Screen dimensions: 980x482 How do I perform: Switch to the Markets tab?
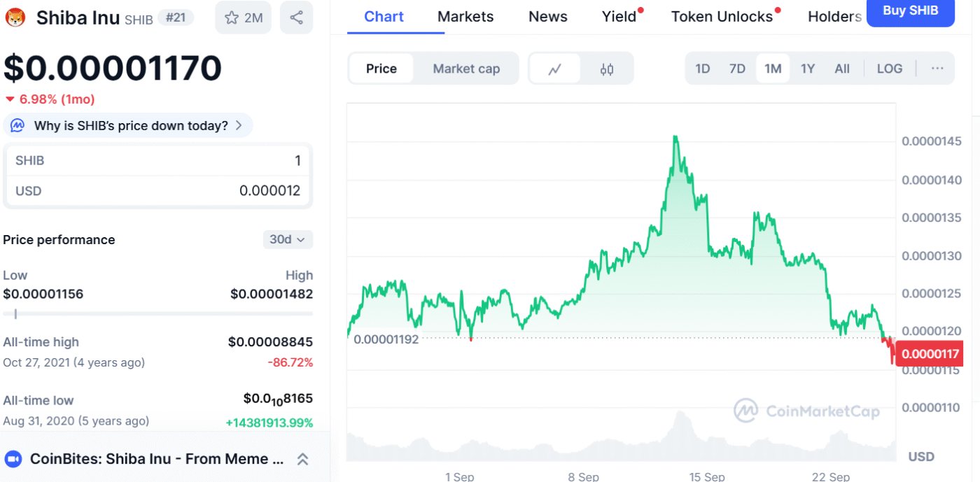coord(465,17)
